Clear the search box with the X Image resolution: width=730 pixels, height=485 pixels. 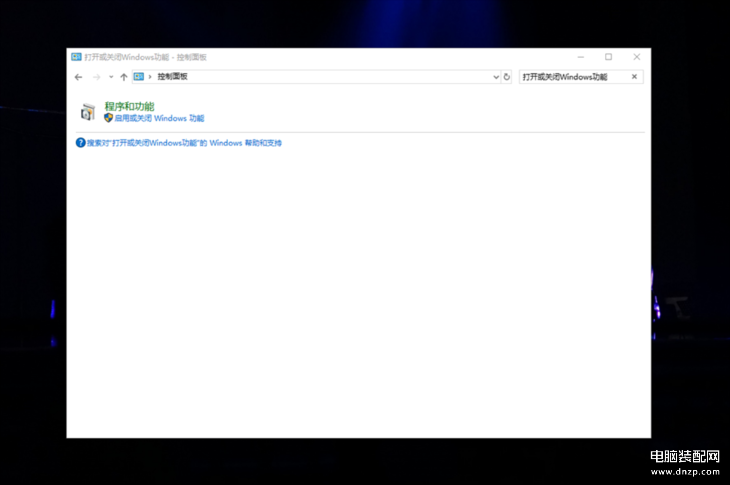click(634, 77)
